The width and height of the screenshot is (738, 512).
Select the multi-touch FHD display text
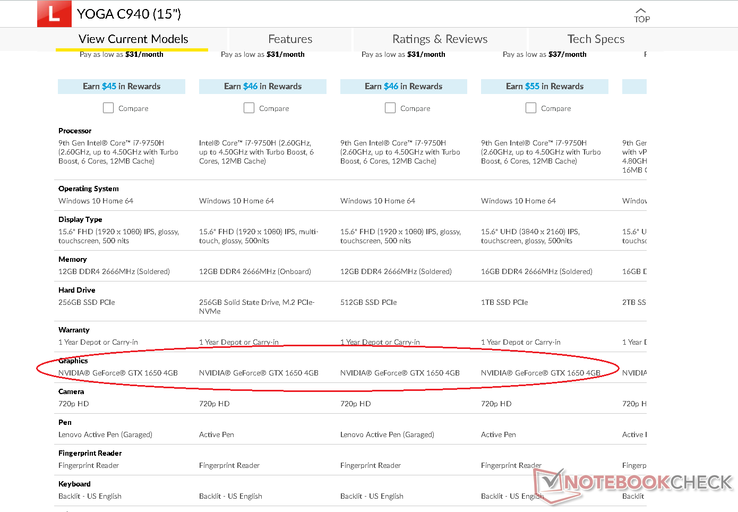tap(258, 236)
